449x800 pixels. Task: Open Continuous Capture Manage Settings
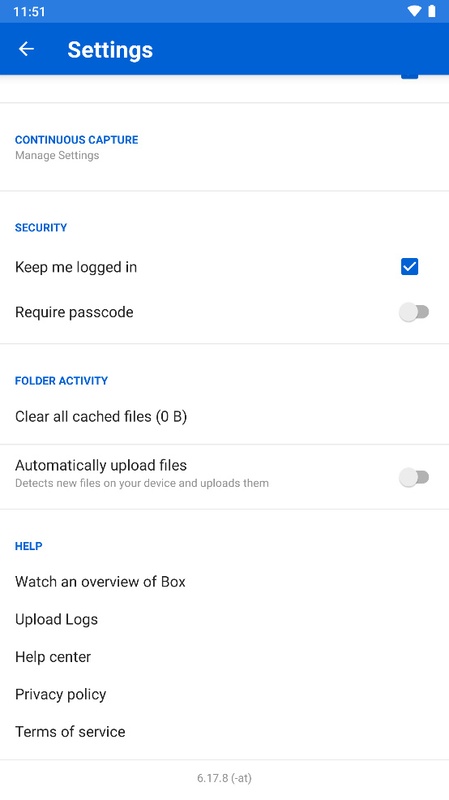[x=224, y=147]
